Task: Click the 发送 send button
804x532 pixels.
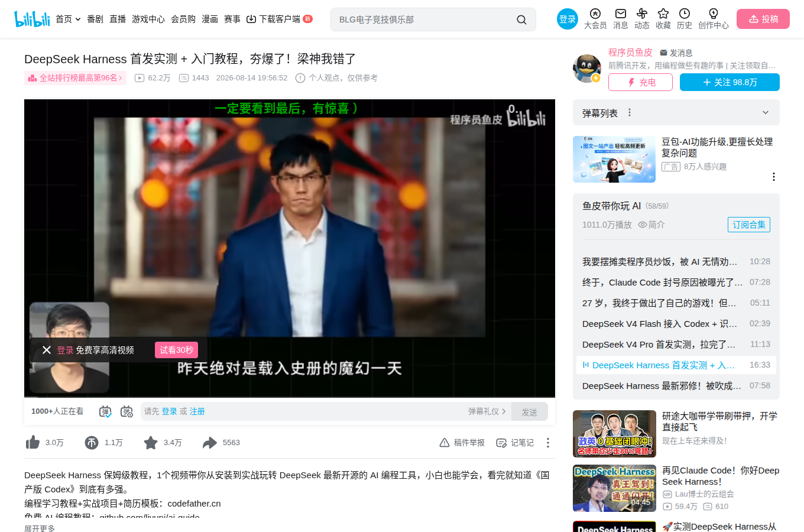Action: pyautogui.click(x=530, y=411)
